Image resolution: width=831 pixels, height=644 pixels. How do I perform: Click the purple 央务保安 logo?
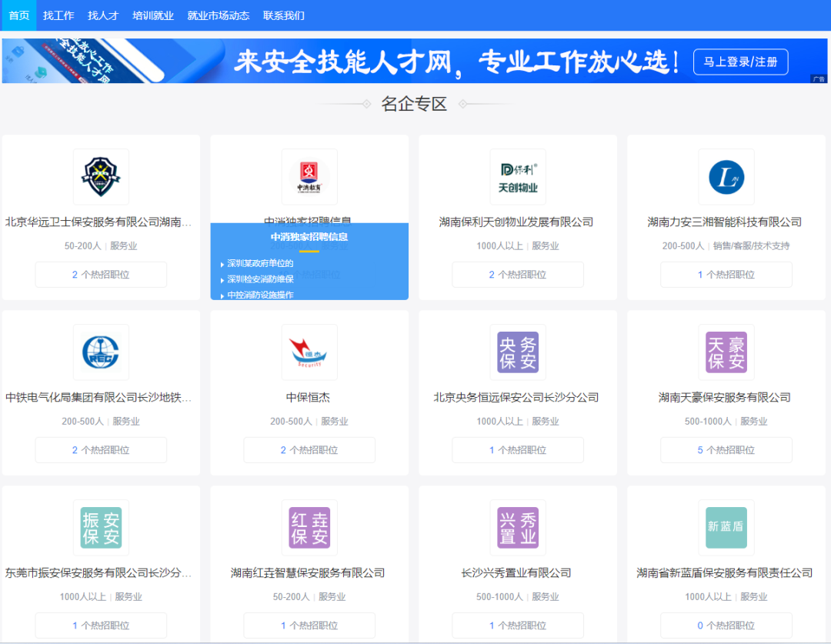(x=518, y=352)
